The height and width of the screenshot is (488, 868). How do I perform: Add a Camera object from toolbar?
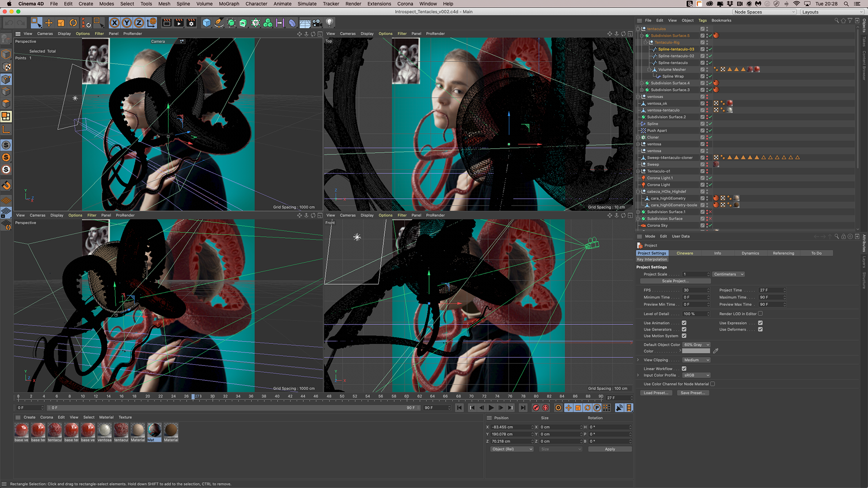coord(317,23)
